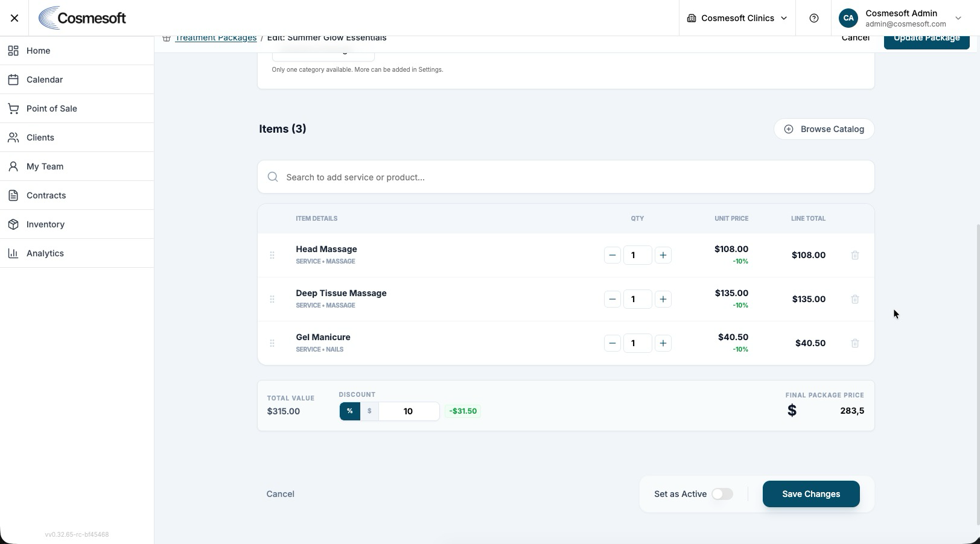Image resolution: width=980 pixels, height=544 pixels.
Task: Click the bottom Cancel link
Action: click(x=281, y=494)
